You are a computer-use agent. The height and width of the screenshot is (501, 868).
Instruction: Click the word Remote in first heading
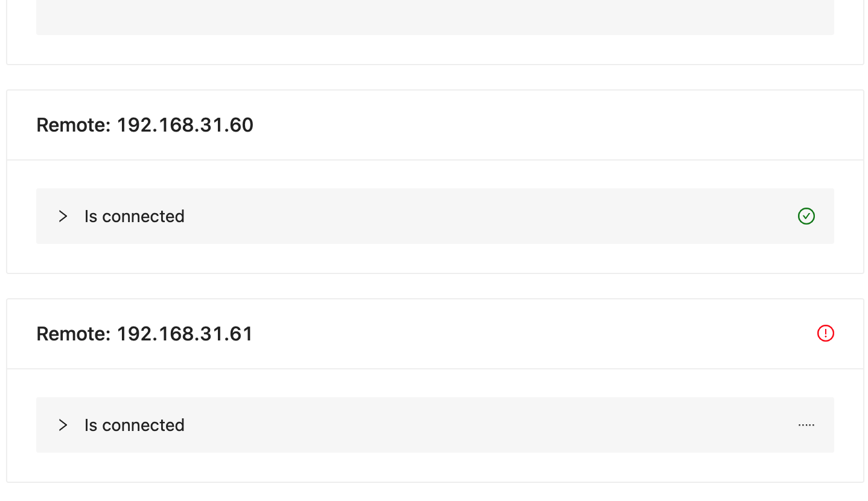[71, 125]
